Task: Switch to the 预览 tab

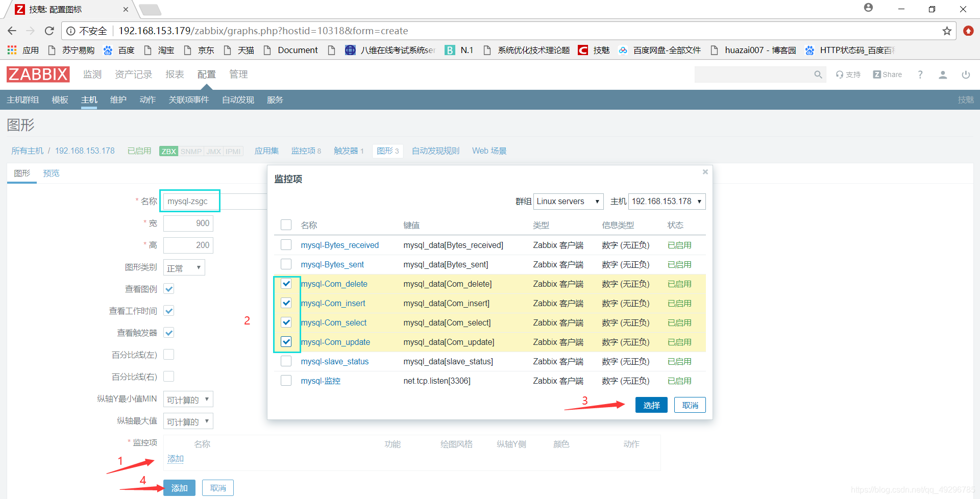Action: 51,173
